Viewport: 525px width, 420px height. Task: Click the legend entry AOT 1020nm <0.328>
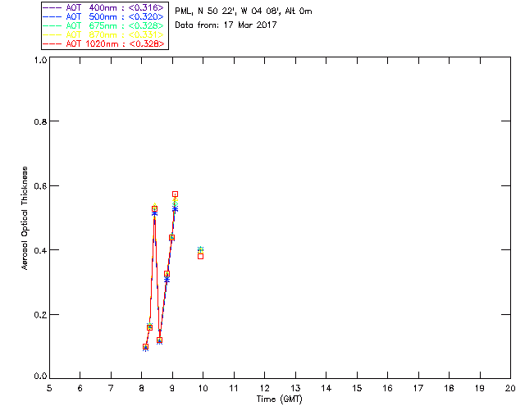point(104,43)
